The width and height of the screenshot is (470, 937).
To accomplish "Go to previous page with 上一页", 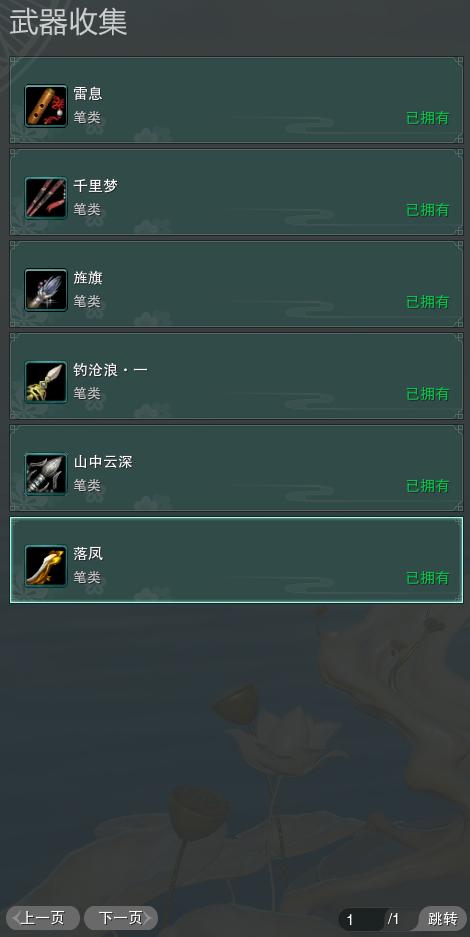I will click(x=42, y=918).
